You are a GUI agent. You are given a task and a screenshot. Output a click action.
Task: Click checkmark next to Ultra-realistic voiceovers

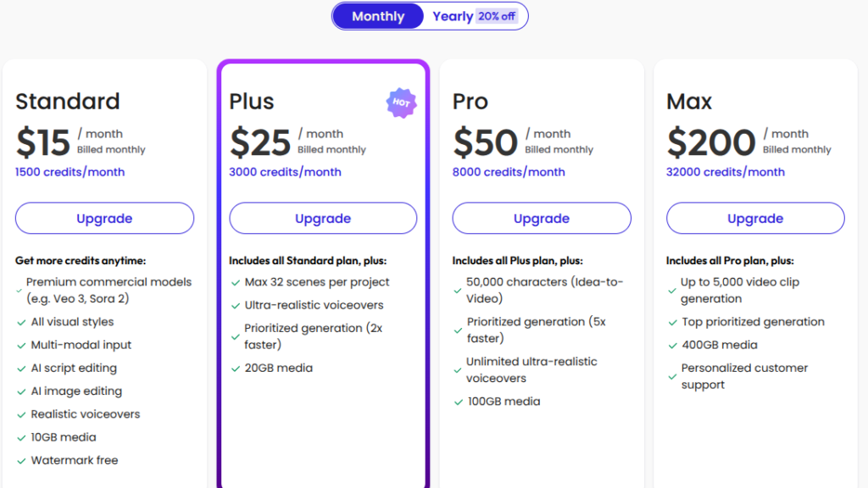[236, 305]
